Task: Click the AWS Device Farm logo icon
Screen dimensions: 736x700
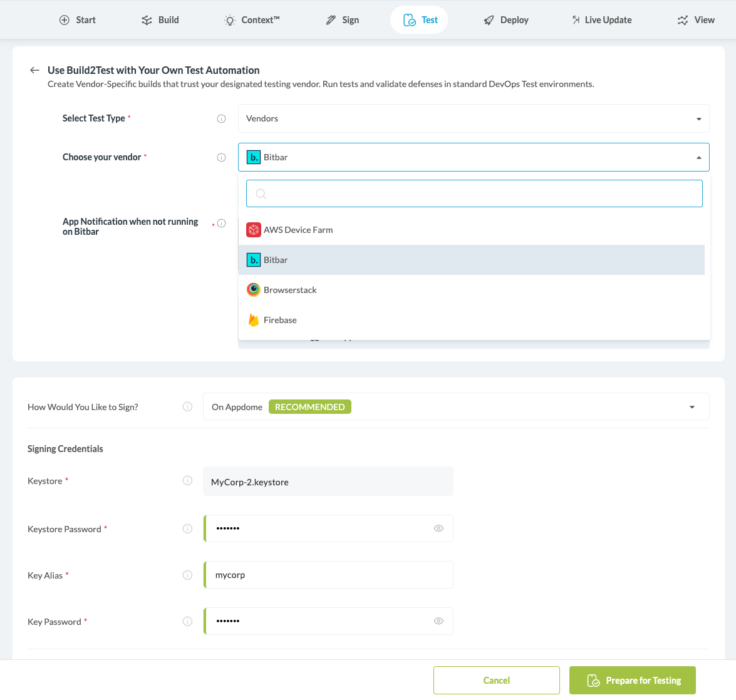Action: (254, 230)
